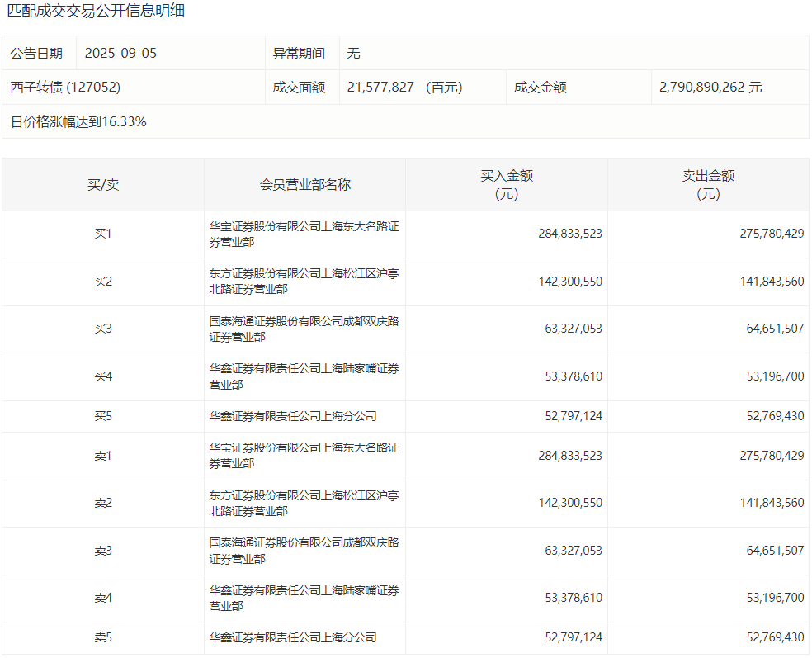Open 华鑫证券上海分公司 in 卖5 row

(293, 638)
